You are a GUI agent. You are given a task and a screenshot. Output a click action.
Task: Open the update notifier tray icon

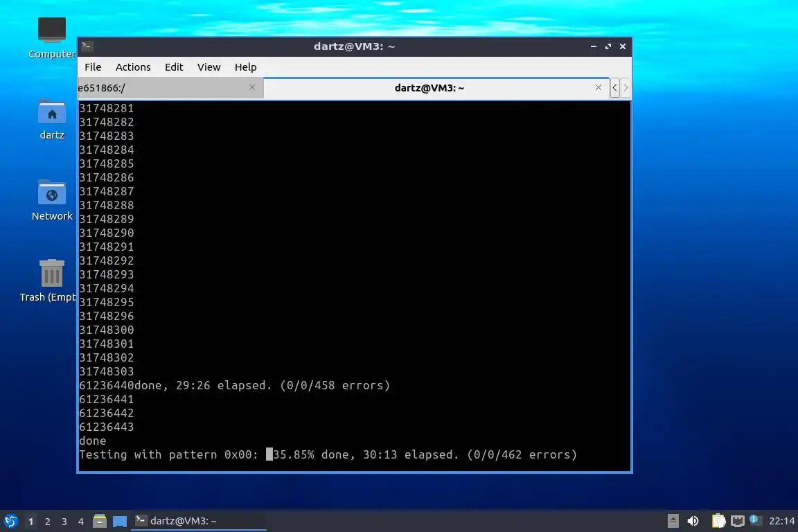755,520
